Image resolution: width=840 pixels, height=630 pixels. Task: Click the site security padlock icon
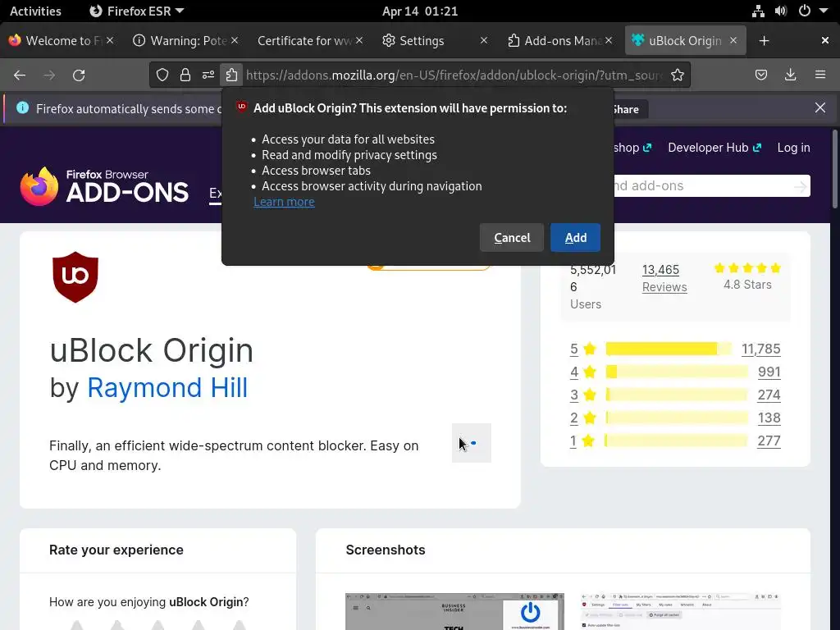coord(185,75)
